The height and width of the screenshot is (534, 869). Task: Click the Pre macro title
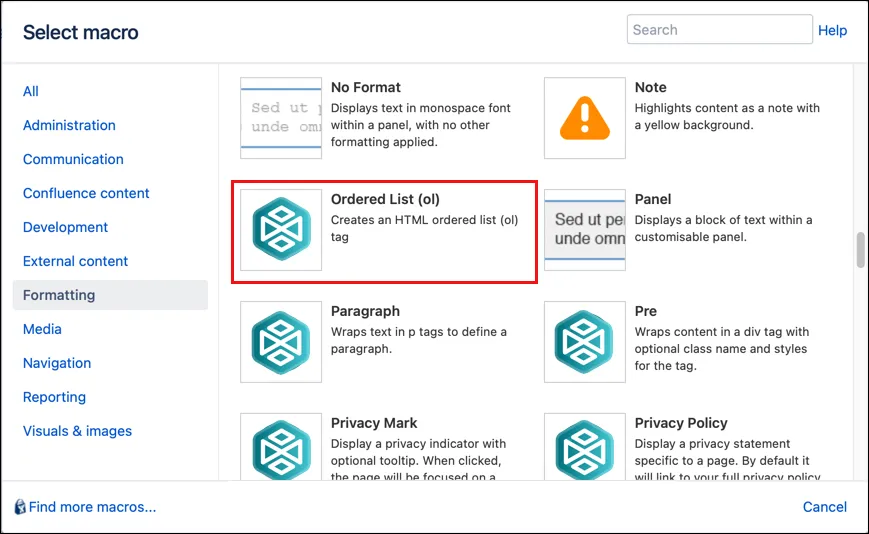(646, 311)
